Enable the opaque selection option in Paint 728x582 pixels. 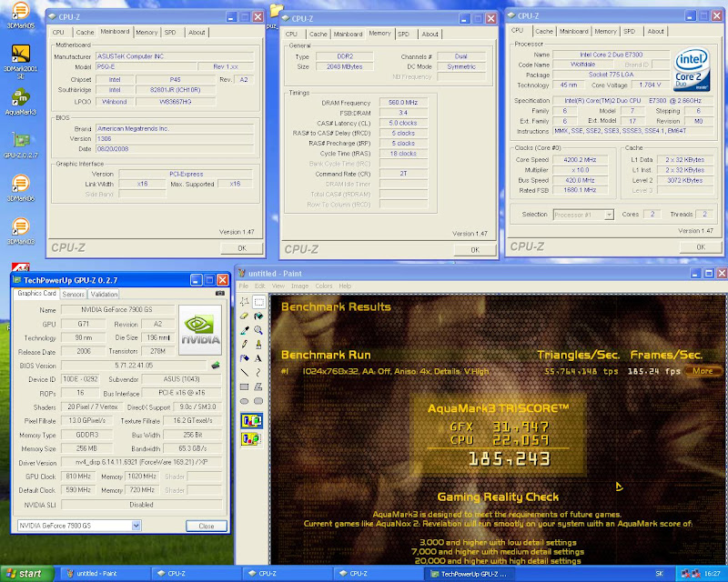click(x=251, y=420)
